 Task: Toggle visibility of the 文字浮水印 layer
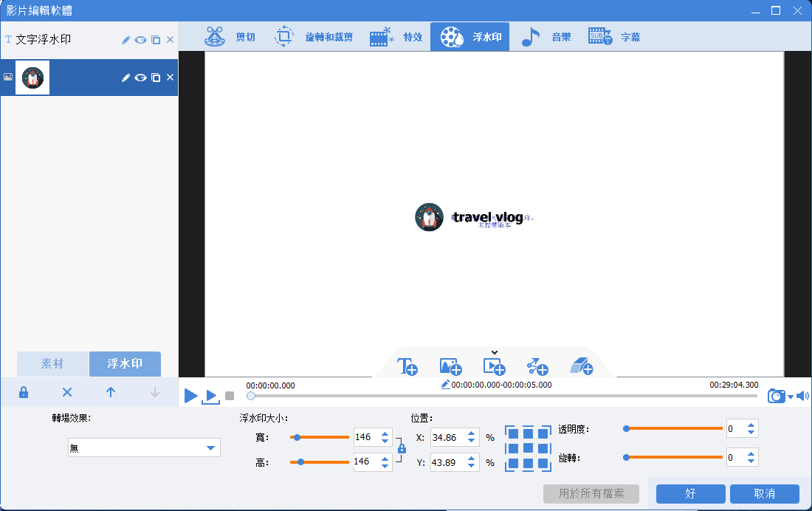point(140,40)
